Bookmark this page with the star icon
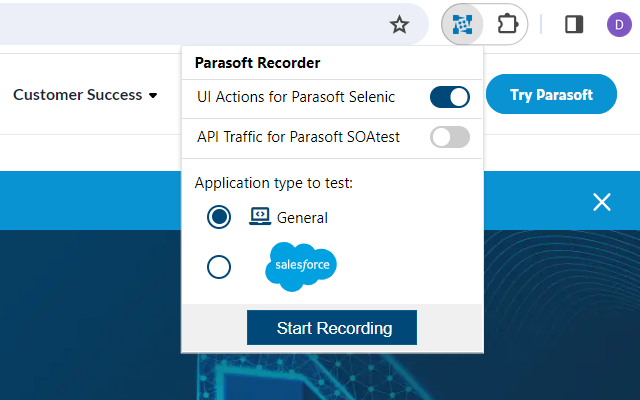Screen dimensions: 640x400 (399, 24)
